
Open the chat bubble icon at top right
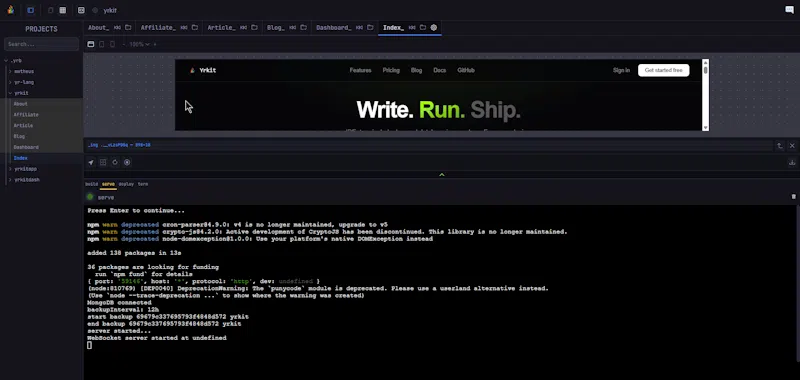click(x=789, y=10)
